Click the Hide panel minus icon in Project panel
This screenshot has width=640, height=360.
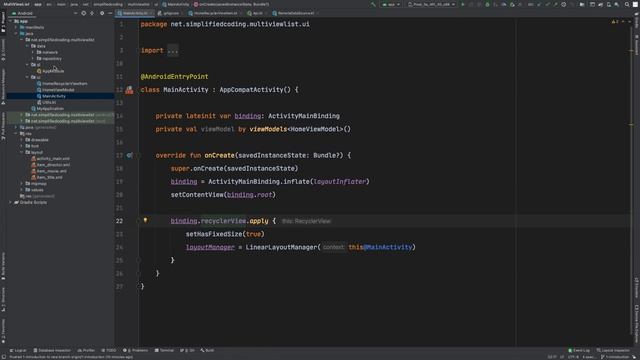tap(110, 13)
